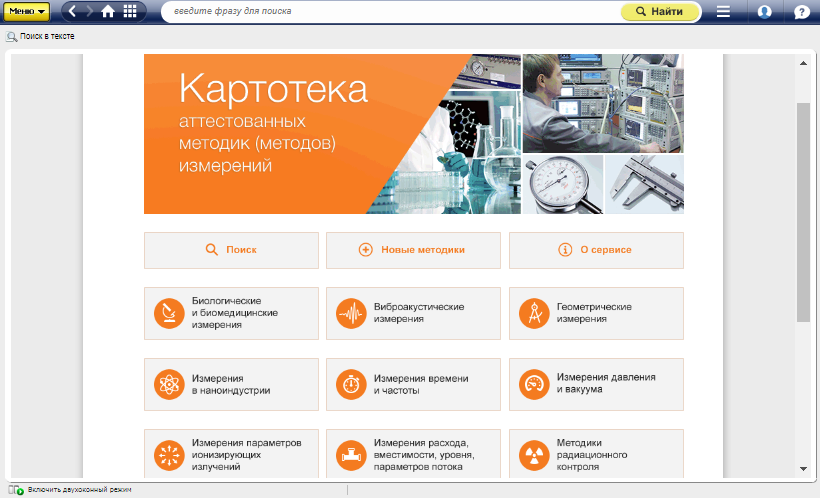The width and height of the screenshot is (820, 498).
Task: Click the scrollbar down arrow
Action: click(803, 468)
